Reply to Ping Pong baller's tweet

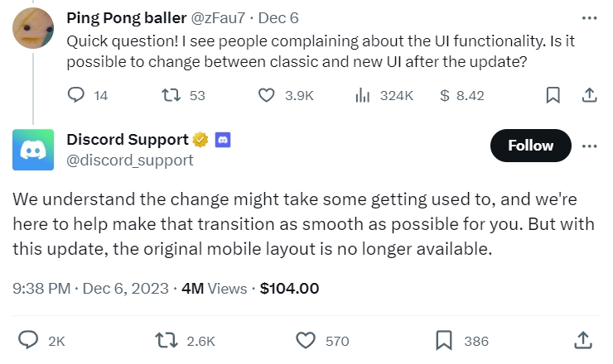point(76,96)
